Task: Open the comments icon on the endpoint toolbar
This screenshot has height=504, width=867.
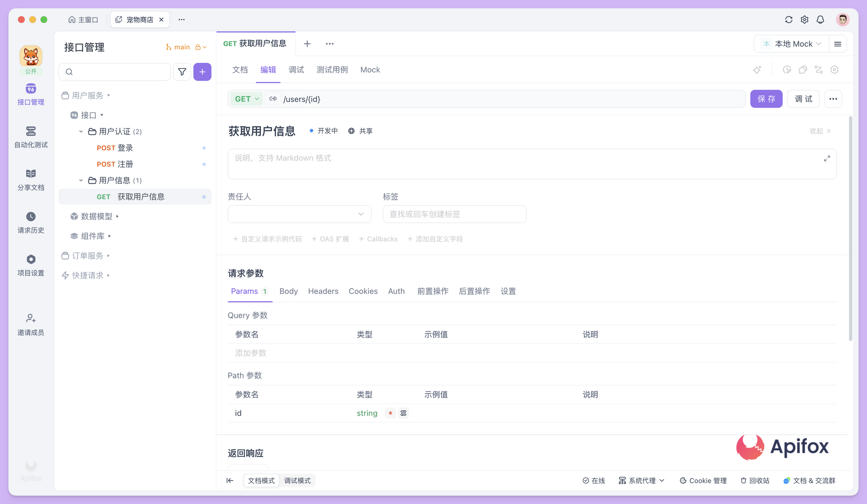Action: coord(803,69)
